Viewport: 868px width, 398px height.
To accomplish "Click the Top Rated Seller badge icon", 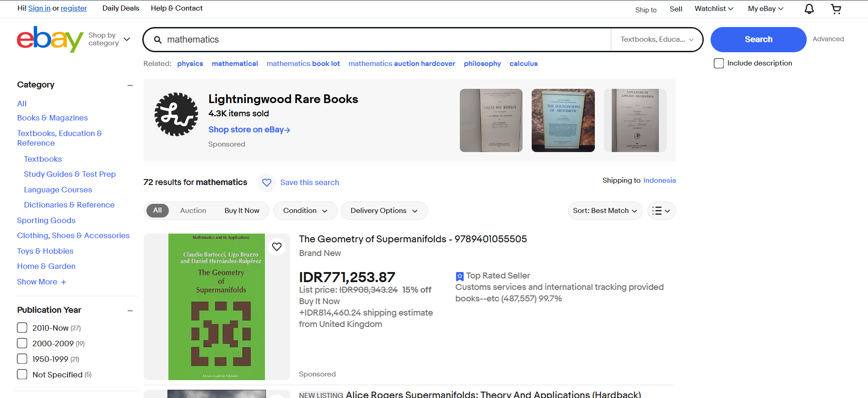I will (460, 276).
